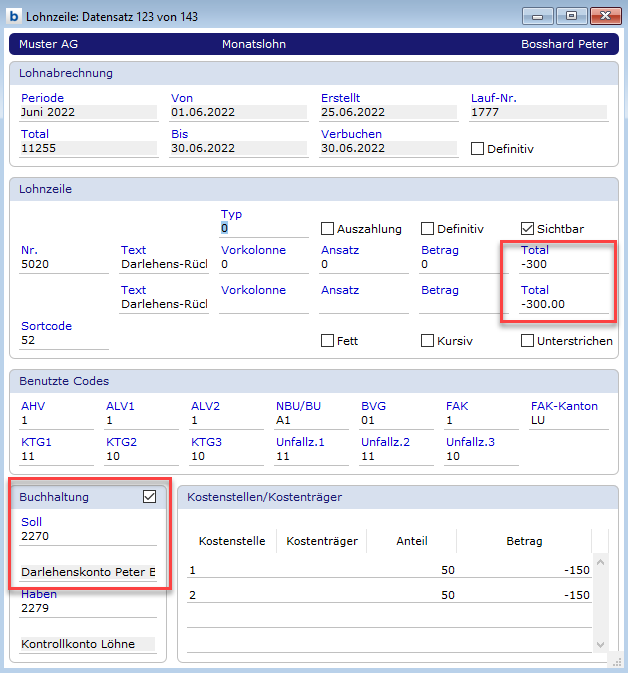
Task: Click the Anteil column header
Action: pyautogui.click(x=412, y=541)
